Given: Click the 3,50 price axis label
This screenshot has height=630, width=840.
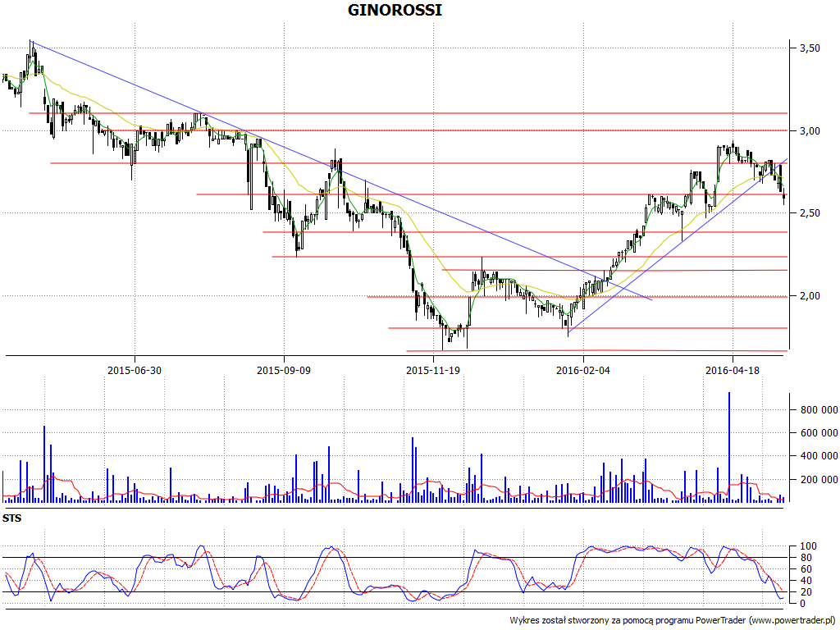Looking at the screenshot, I should pos(810,48).
